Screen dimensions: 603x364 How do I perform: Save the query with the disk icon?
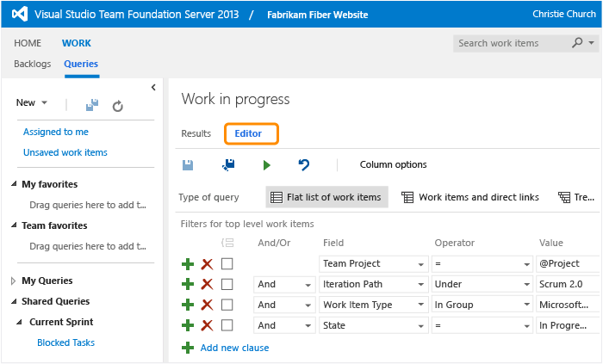click(x=188, y=165)
